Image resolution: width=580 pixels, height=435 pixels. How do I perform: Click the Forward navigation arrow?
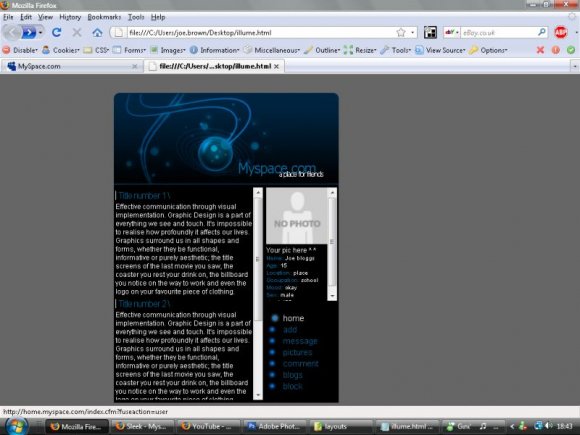(x=29, y=33)
